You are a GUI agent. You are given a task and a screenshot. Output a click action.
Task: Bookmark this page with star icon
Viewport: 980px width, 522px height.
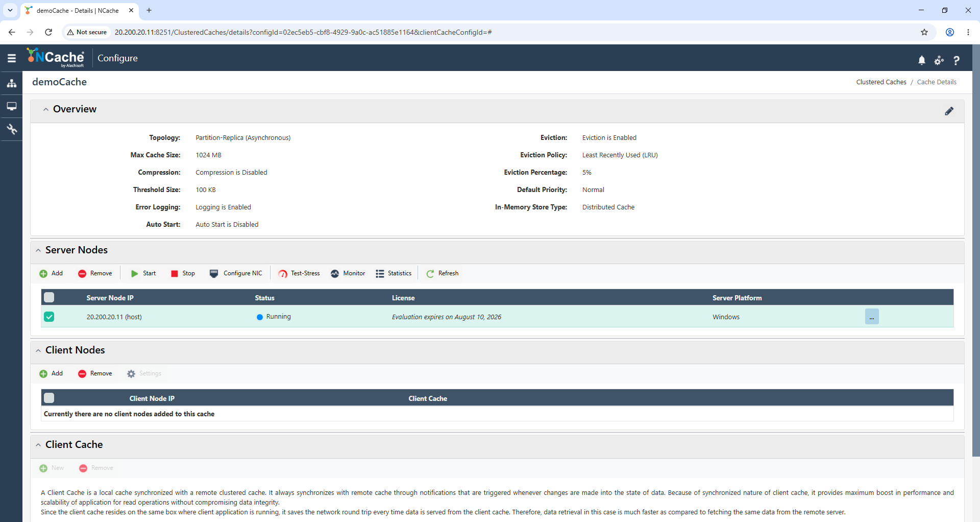click(924, 32)
